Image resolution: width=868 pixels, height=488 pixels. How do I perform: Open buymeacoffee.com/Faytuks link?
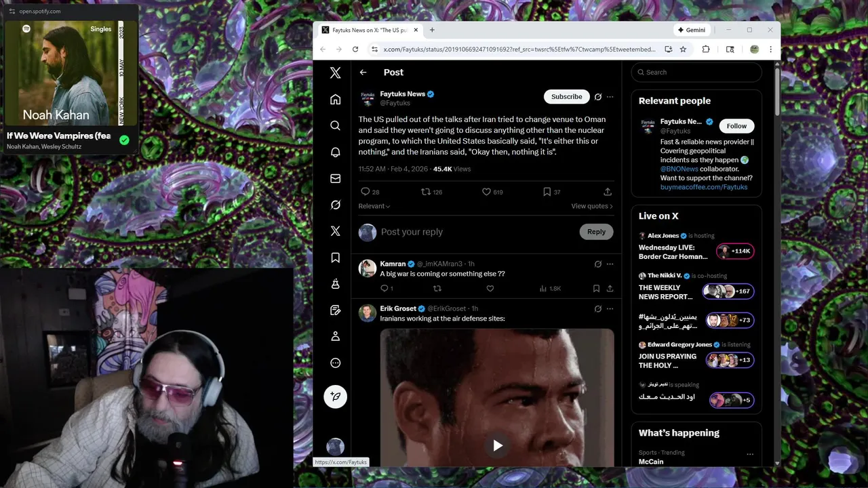(704, 187)
